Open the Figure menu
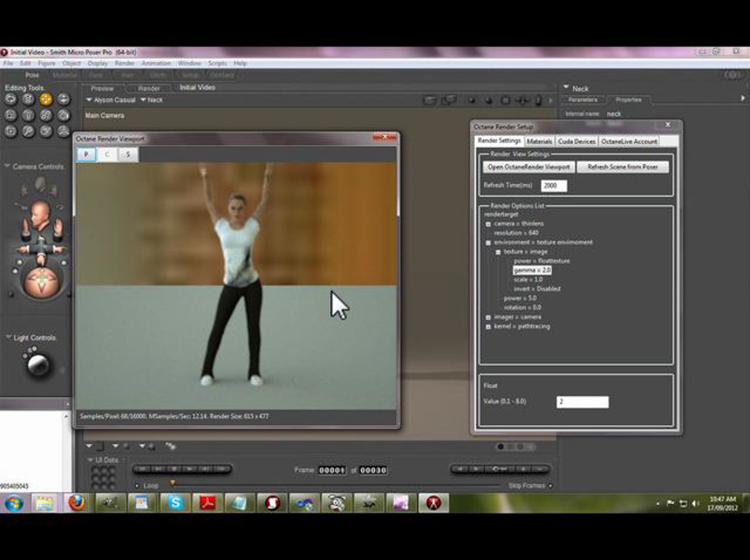 coord(47,63)
